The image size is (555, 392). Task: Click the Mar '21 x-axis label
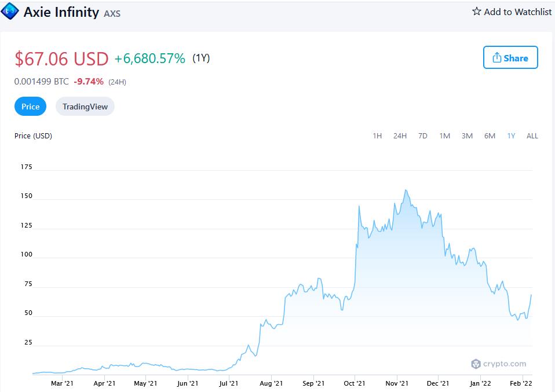pos(63,383)
